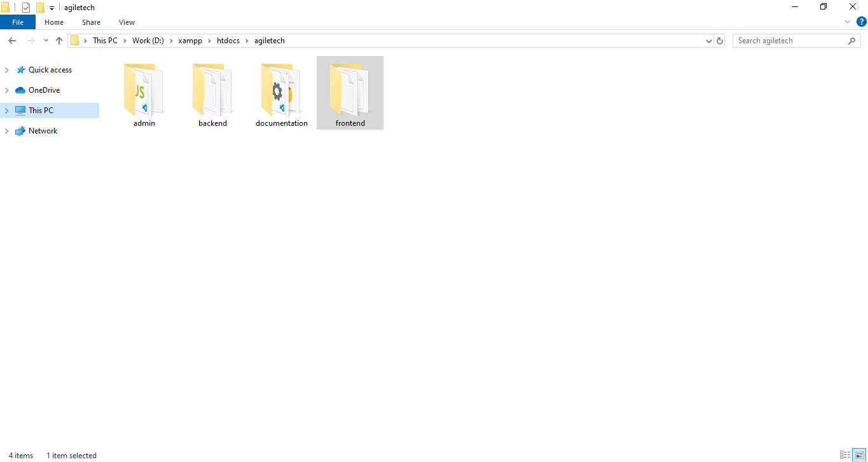Viewport: 868px width, 462px height.
Task: Click agiletech in the address path
Action: pyautogui.click(x=270, y=41)
